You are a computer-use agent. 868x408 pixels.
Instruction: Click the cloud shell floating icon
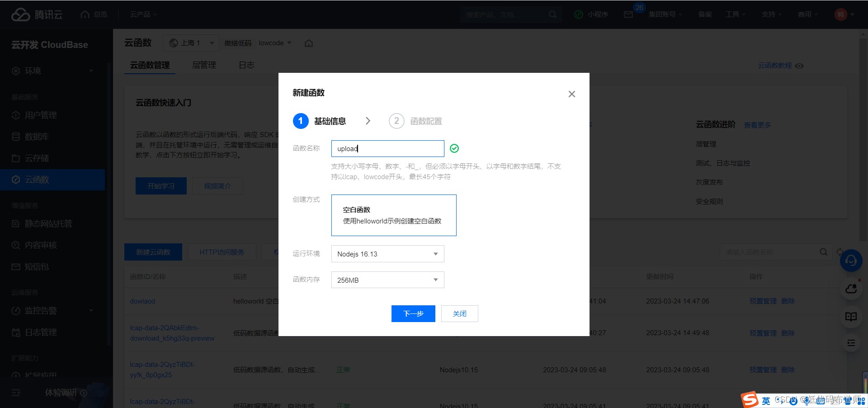(851, 289)
